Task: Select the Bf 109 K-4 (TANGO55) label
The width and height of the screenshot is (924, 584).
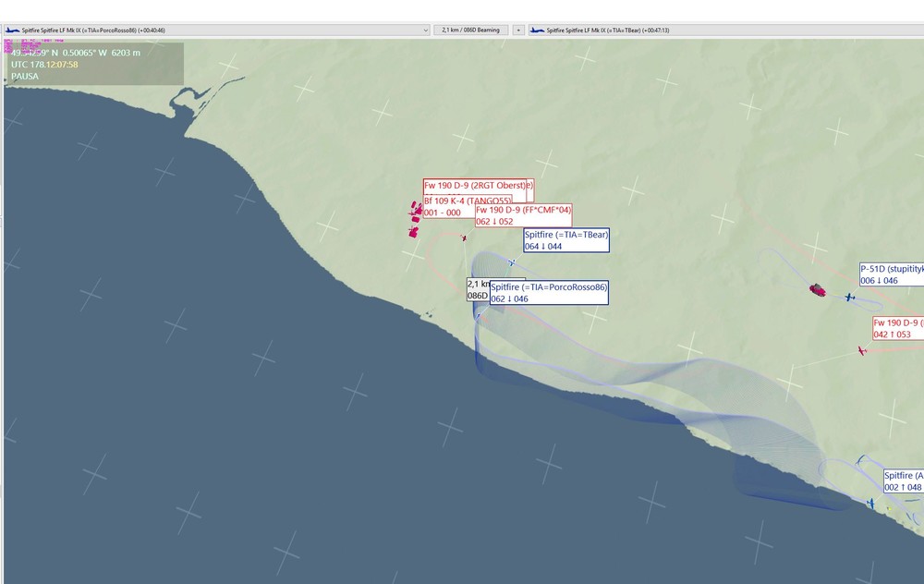Action: tap(468, 207)
